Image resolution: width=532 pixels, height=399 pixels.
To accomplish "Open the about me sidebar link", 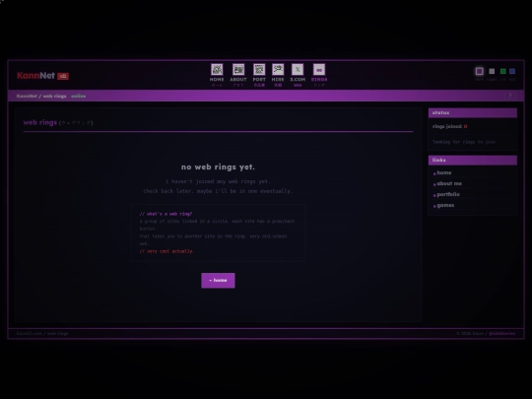I will click(x=449, y=183).
